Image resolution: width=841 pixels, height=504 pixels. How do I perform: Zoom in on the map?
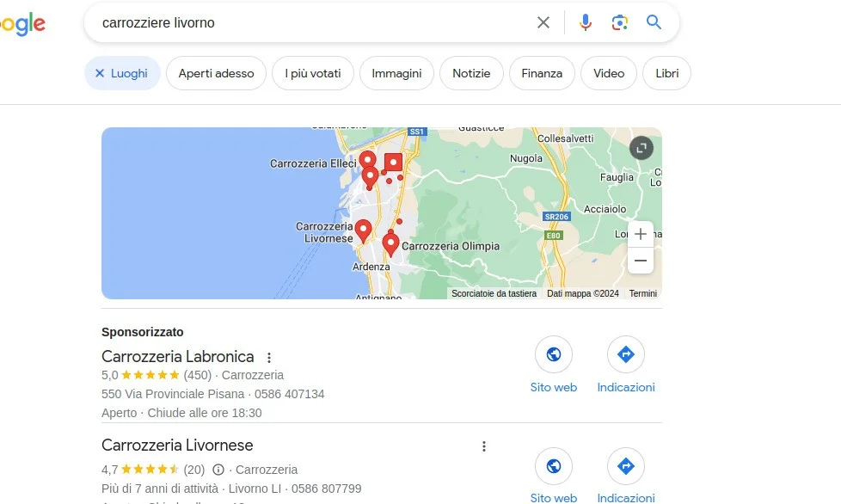[x=641, y=234]
